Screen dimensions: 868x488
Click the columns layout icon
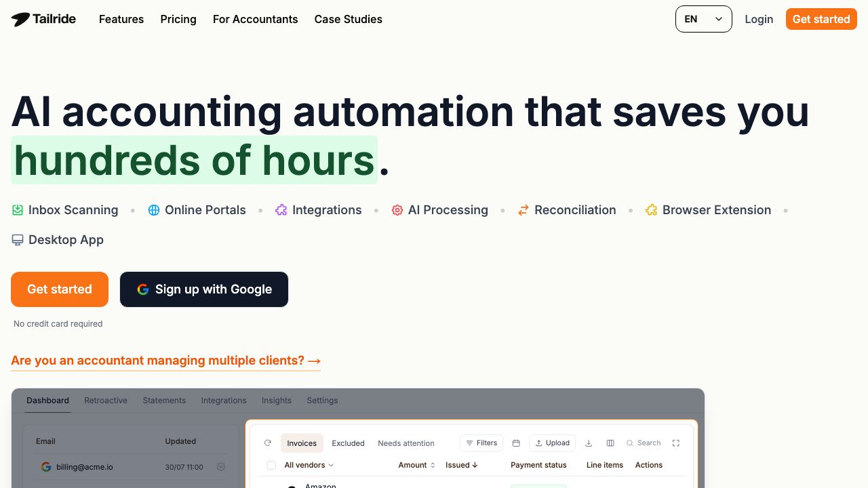click(x=610, y=443)
